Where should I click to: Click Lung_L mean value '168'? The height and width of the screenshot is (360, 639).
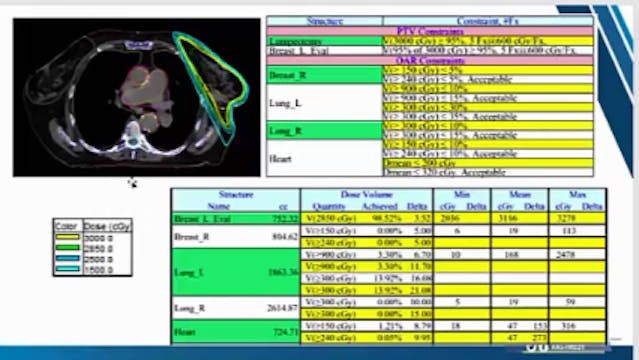coord(511,255)
